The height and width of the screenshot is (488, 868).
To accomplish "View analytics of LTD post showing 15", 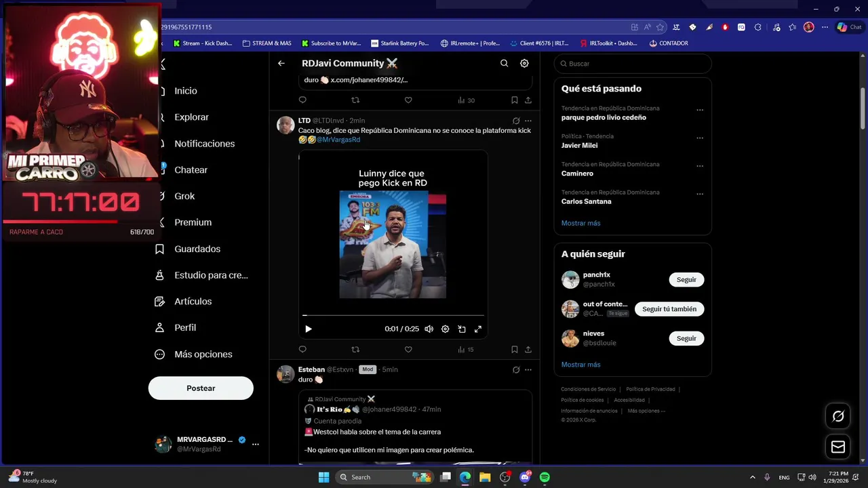I will tap(466, 349).
